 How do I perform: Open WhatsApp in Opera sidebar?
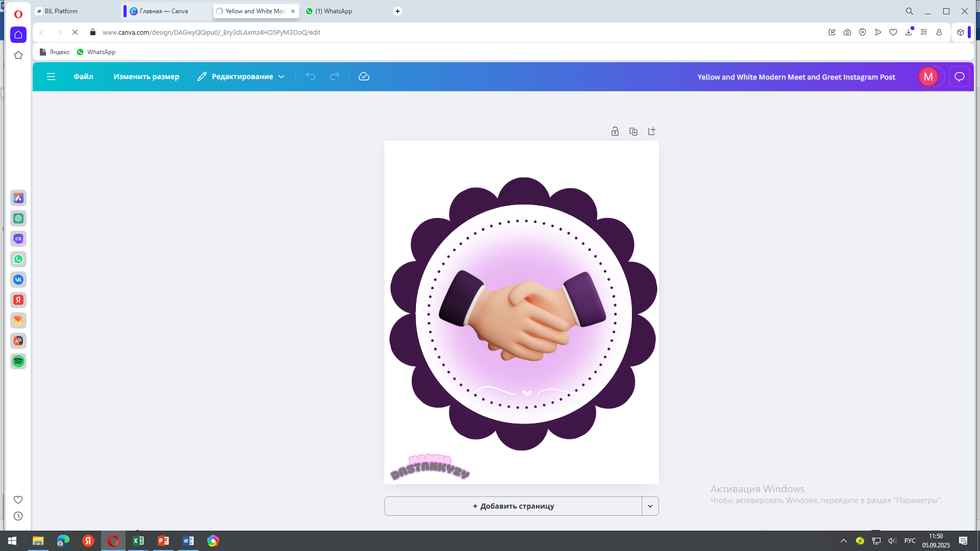point(18,259)
